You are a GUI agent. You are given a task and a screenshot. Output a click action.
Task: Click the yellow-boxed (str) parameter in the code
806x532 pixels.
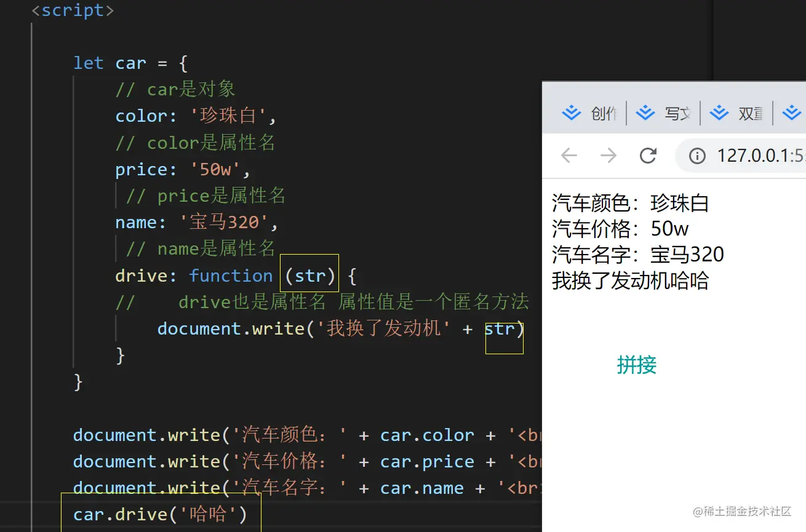[309, 274]
